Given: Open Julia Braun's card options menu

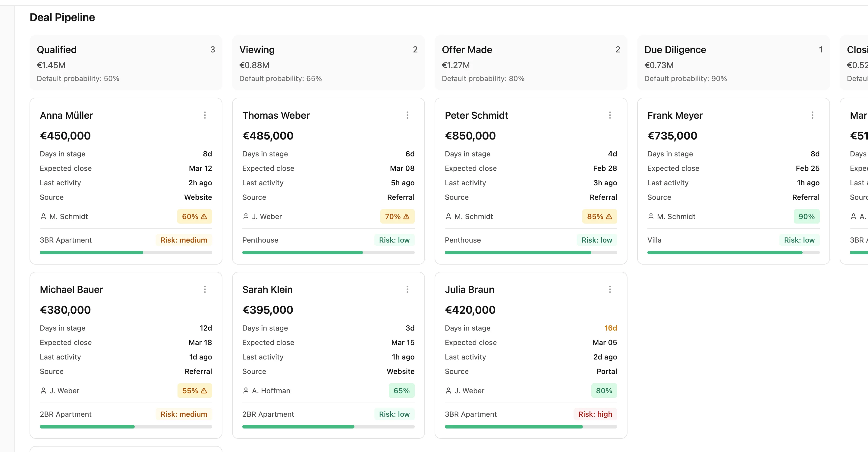Looking at the screenshot, I should (x=610, y=289).
